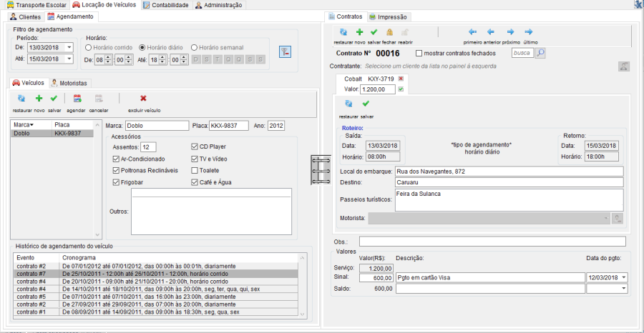The height and width of the screenshot is (333, 644).
Task: Select the 'Horário semanal' radio option
Action: point(195,47)
